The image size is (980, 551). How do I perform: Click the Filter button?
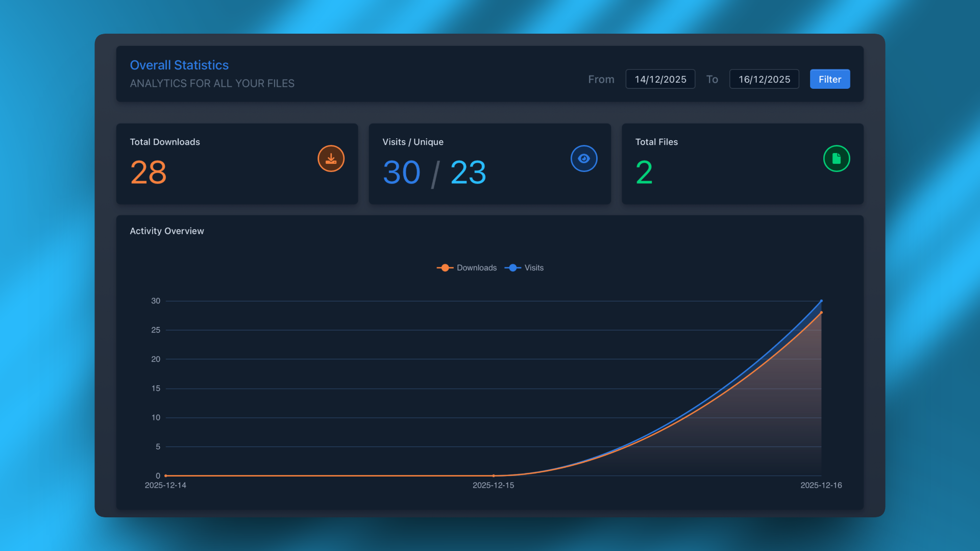click(x=830, y=79)
